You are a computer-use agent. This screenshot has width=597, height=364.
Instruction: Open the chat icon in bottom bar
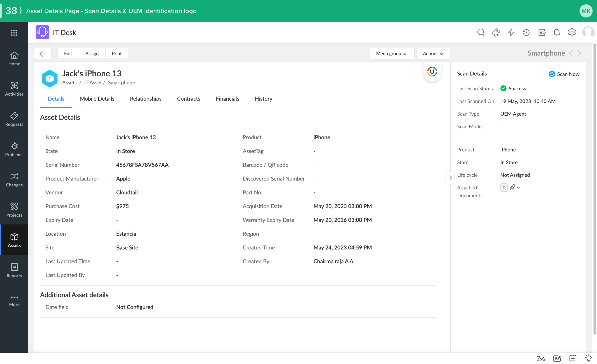point(573,358)
